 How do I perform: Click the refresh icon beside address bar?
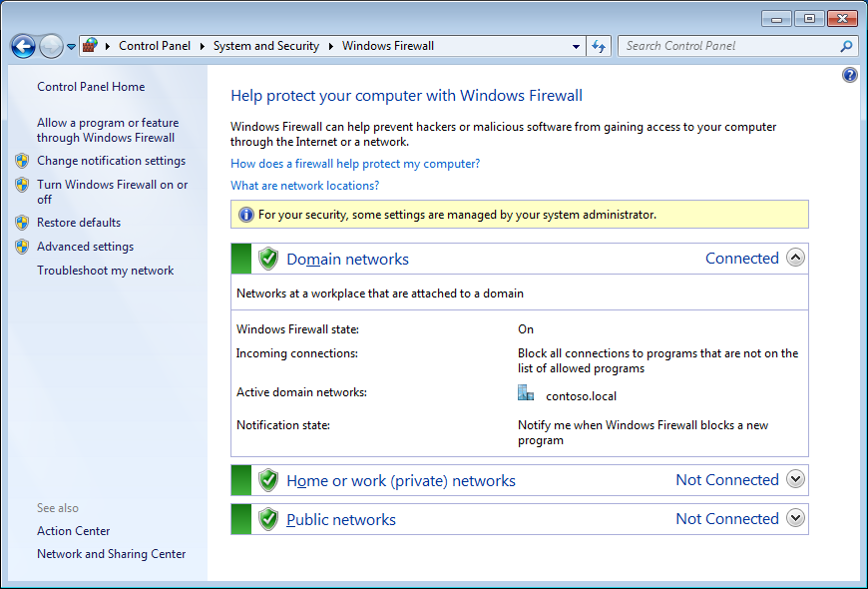click(x=599, y=46)
